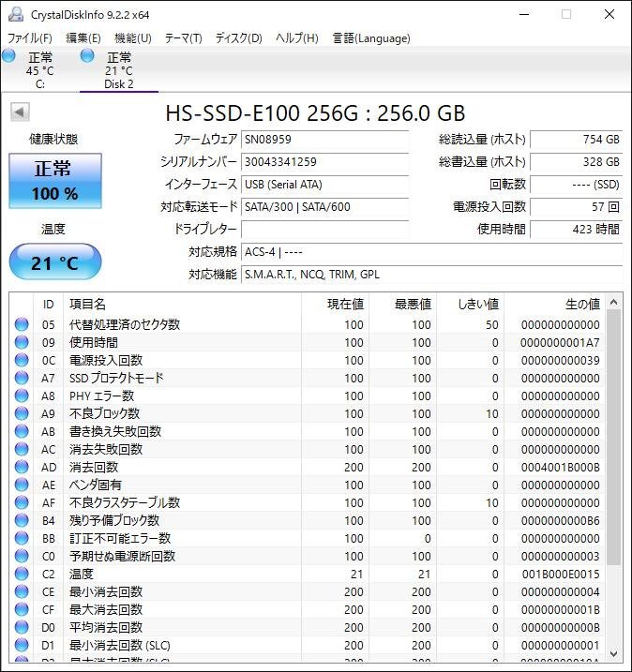
Task: Click status orb of row B4 残り予備ブロック数
Action: pos(22,520)
